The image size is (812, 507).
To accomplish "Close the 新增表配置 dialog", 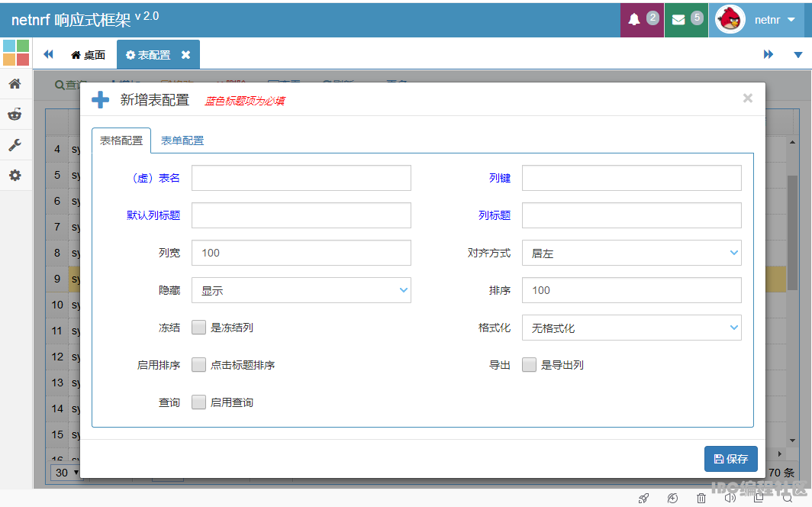I will pos(747,98).
